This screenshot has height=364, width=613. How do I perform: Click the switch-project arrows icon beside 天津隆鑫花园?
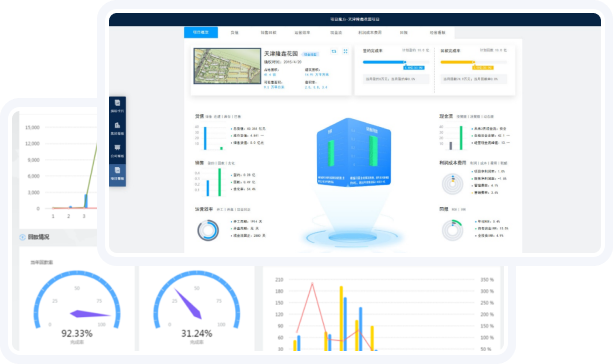point(334,51)
